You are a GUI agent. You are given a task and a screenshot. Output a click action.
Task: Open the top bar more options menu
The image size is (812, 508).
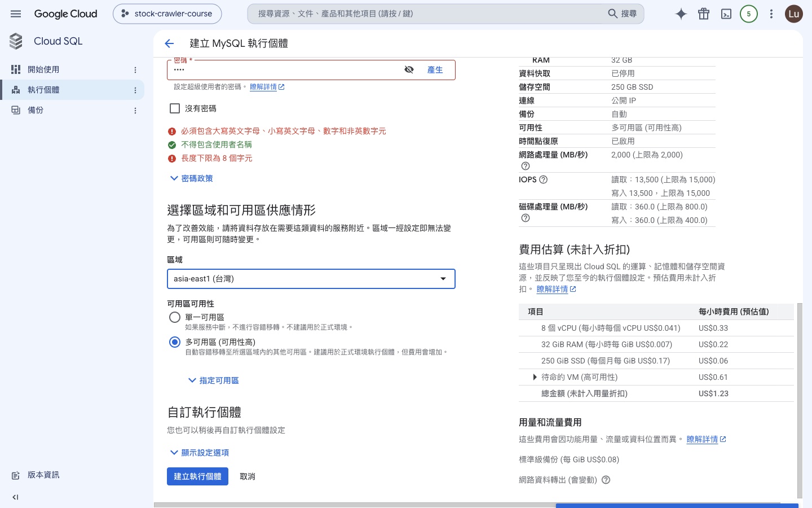point(771,14)
